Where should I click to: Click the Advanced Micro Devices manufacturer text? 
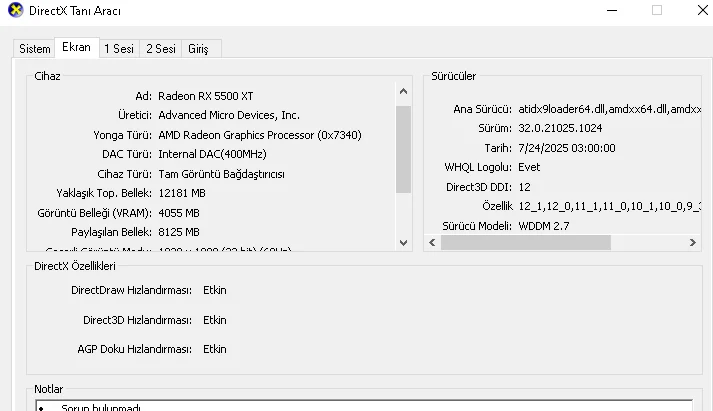[228, 115]
